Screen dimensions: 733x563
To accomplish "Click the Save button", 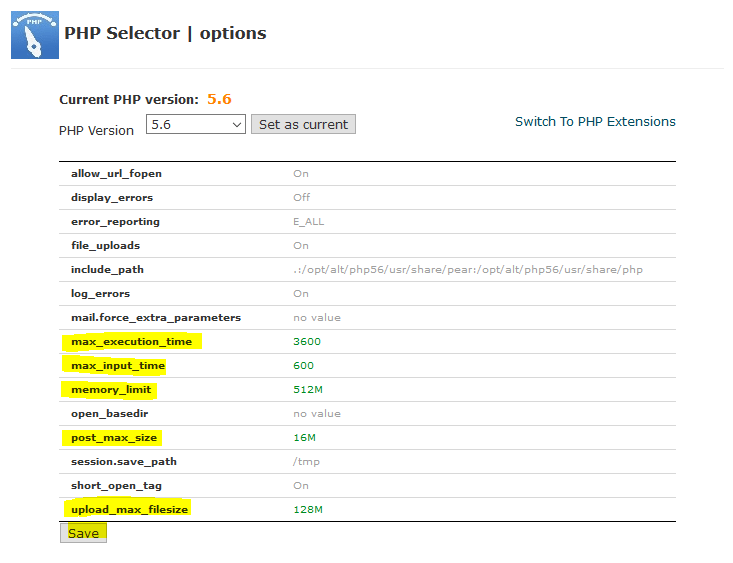I will click(x=83, y=533).
